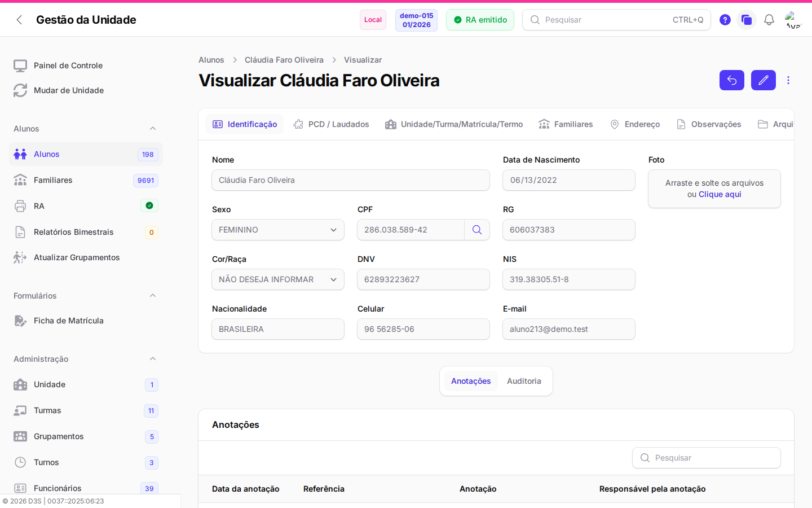Click the Painel de Controle monitor icon
Screen dimensions: 812x508
click(20, 65)
